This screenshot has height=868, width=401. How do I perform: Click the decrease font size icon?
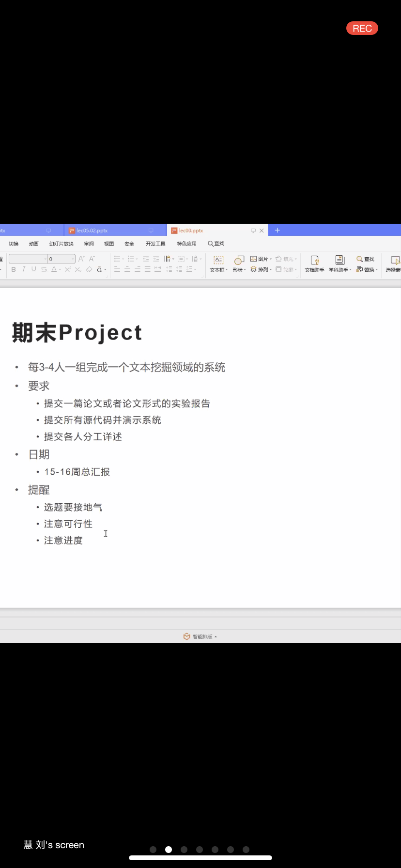coord(92,259)
